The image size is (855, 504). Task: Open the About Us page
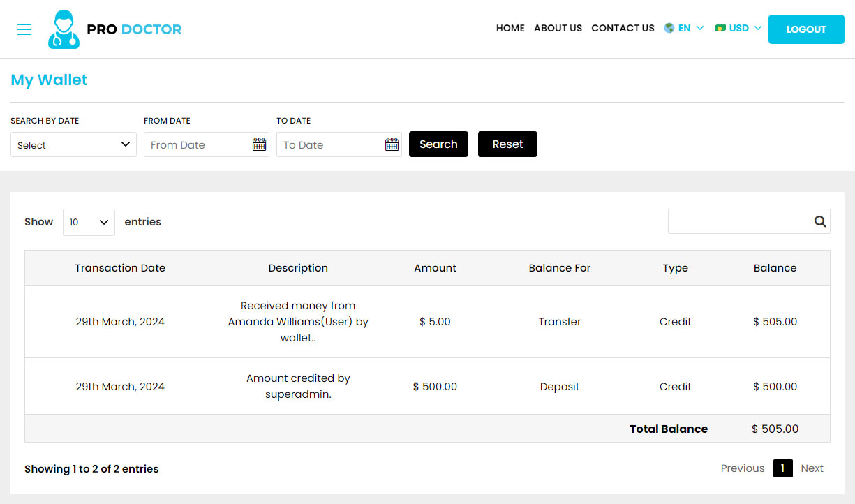(x=558, y=29)
